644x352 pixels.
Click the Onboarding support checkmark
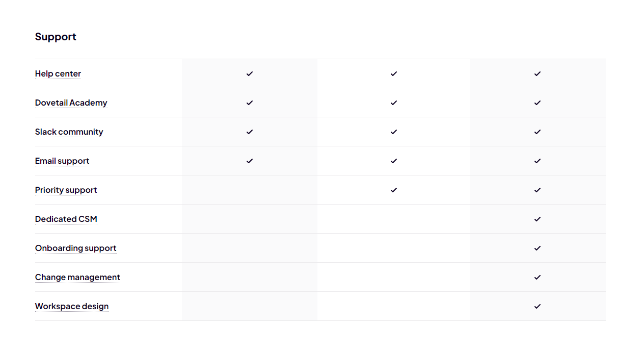pos(538,248)
